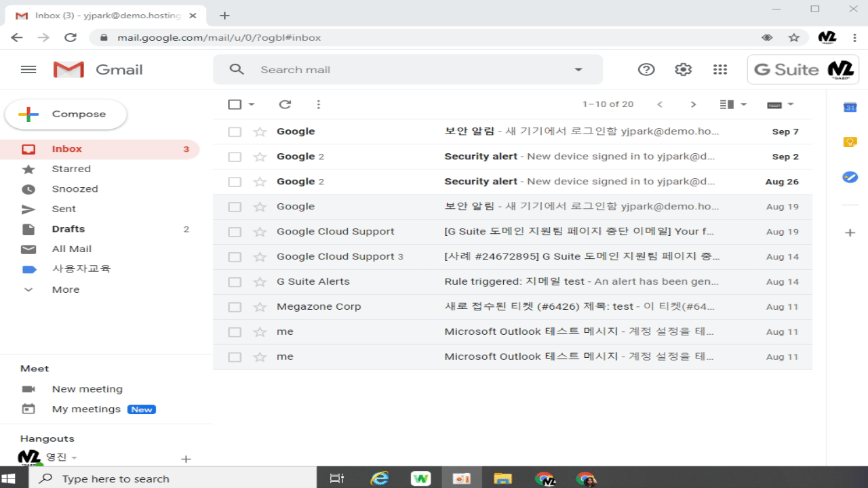
Task: Expand More labels in sidebar
Action: [66, 289]
